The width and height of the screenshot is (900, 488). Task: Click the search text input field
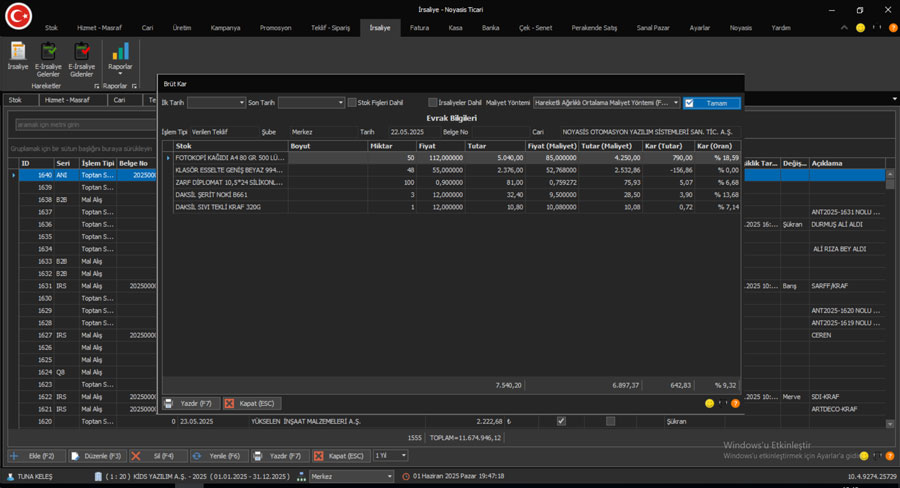[86, 125]
